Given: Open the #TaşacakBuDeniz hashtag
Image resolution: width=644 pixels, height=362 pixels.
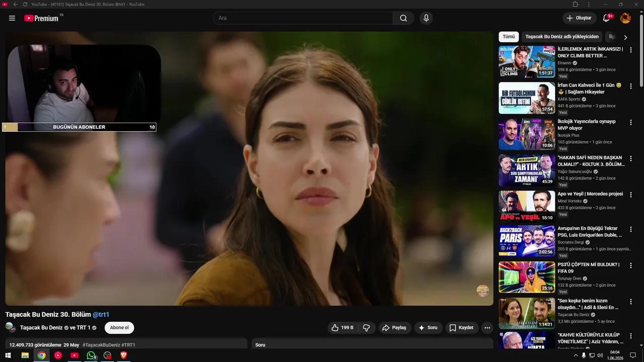Looking at the screenshot, I should [101, 345].
